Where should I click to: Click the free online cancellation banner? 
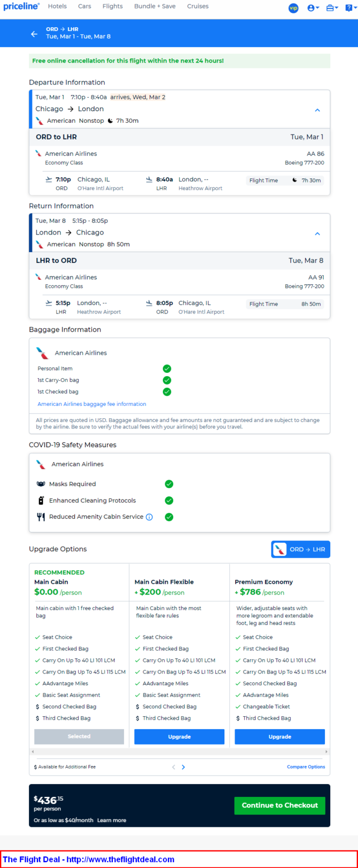(x=180, y=61)
